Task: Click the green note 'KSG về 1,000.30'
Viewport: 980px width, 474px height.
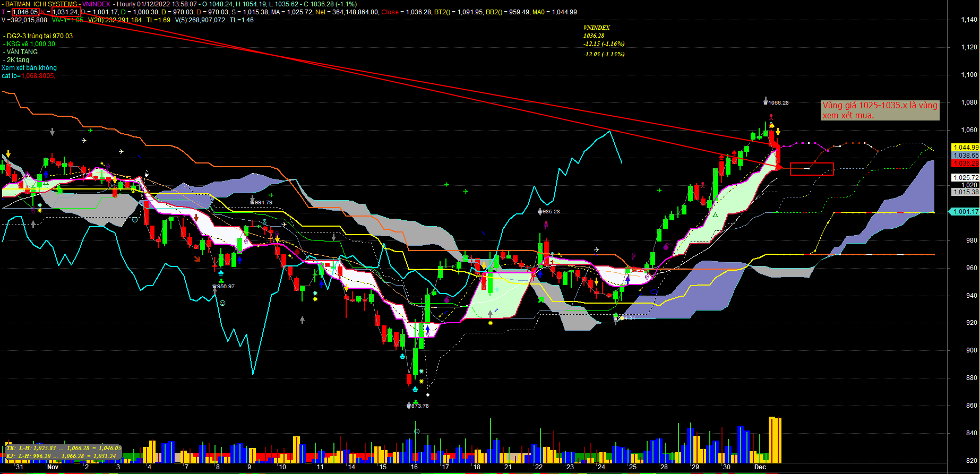Action: pos(29,44)
